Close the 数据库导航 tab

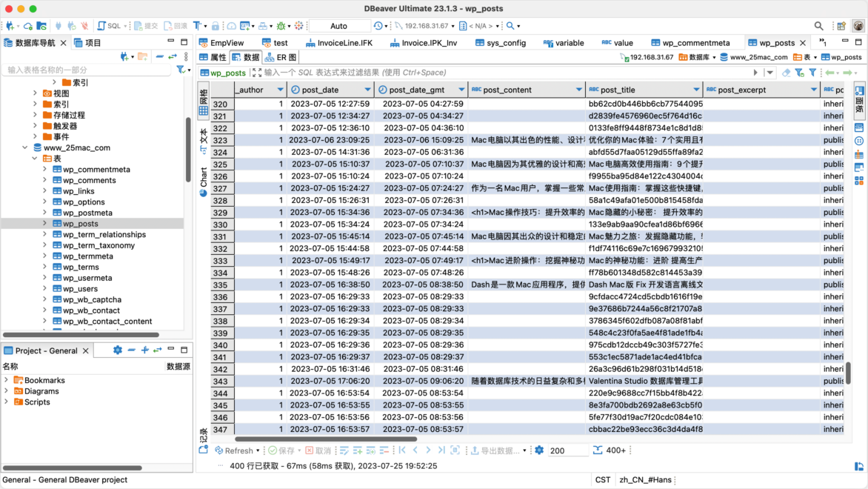[x=63, y=43]
